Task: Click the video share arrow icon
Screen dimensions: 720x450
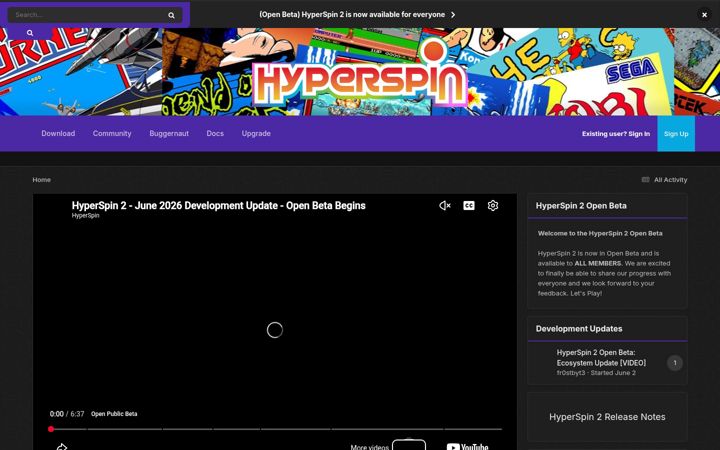Action: (62, 446)
